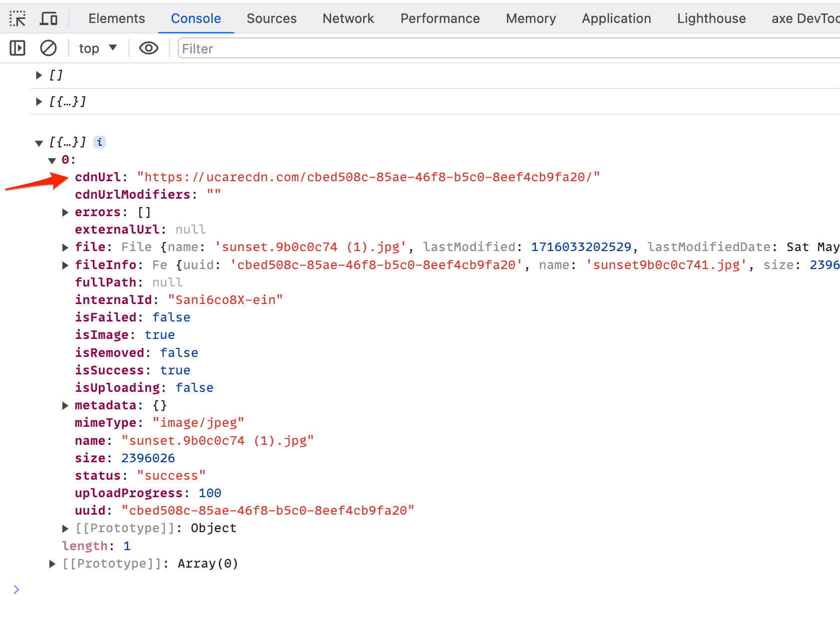Toggle the device toolbar
840x620 pixels.
tap(48, 18)
